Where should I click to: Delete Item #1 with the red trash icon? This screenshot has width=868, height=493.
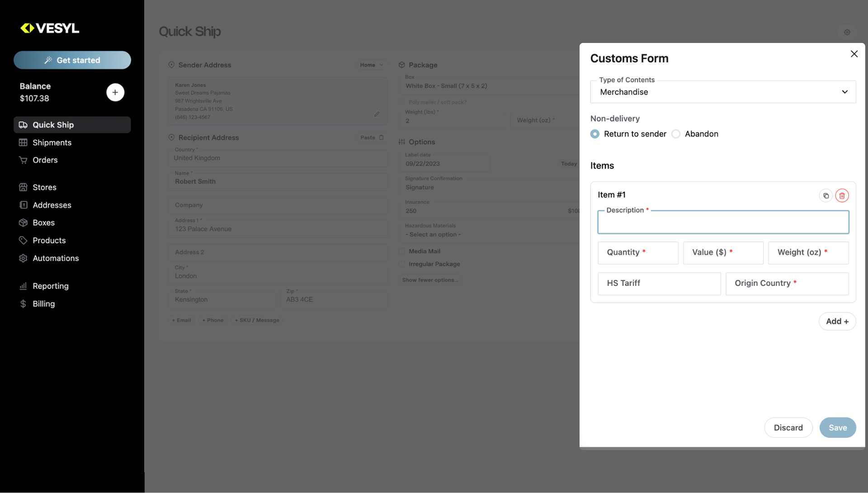pyautogui.click(x=842, y=195)
